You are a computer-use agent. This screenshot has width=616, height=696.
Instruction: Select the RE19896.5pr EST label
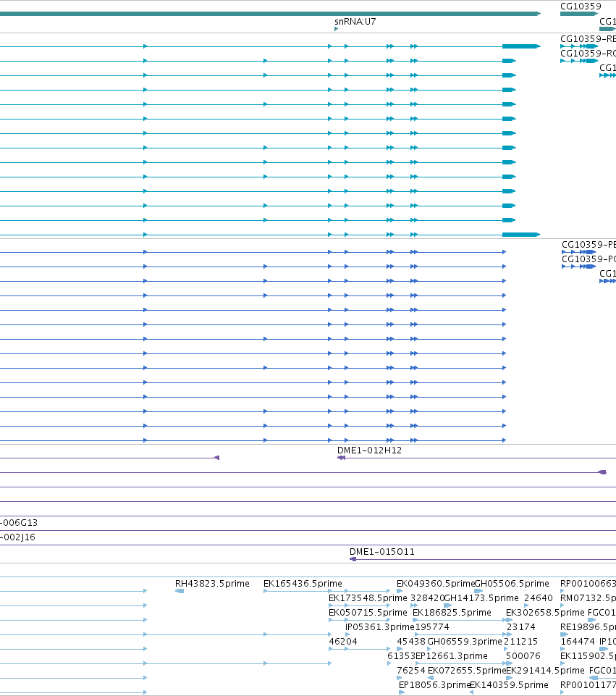[588, 626]
